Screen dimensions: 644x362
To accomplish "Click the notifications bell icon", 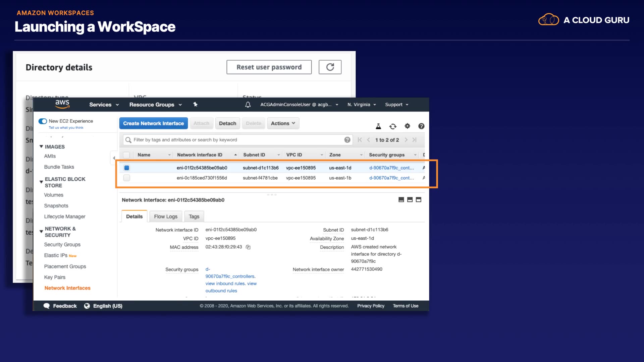I will pyautogui.click(x=248, y=105).
